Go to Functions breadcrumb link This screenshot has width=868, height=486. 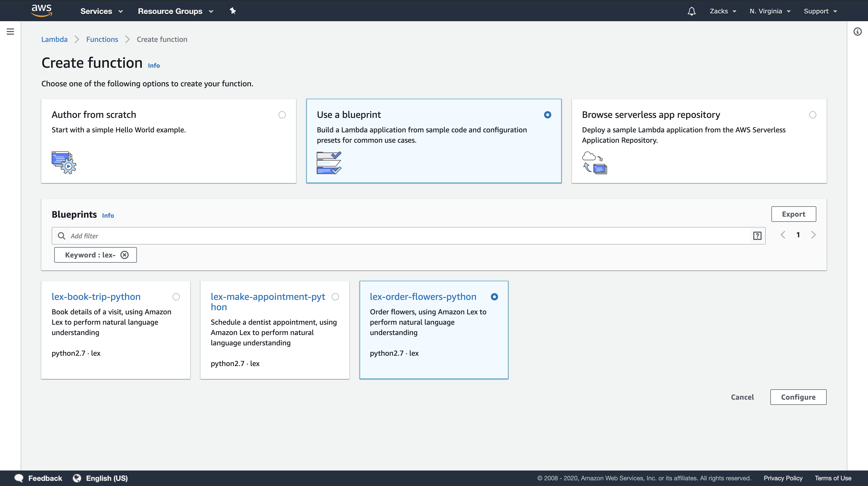102,40
